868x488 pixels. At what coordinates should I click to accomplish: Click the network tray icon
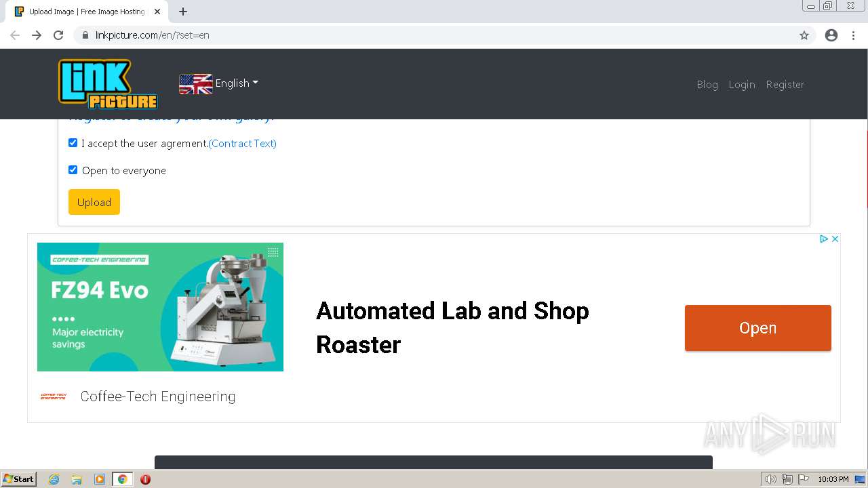(x=787, y=479)
